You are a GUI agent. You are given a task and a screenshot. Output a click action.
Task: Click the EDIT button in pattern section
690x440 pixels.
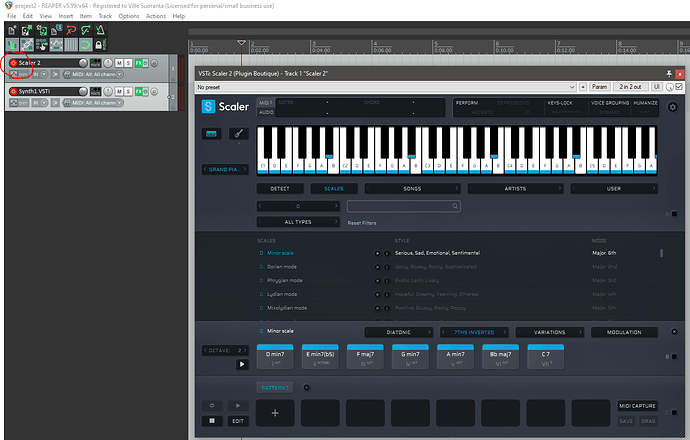(x=238, y=421)
